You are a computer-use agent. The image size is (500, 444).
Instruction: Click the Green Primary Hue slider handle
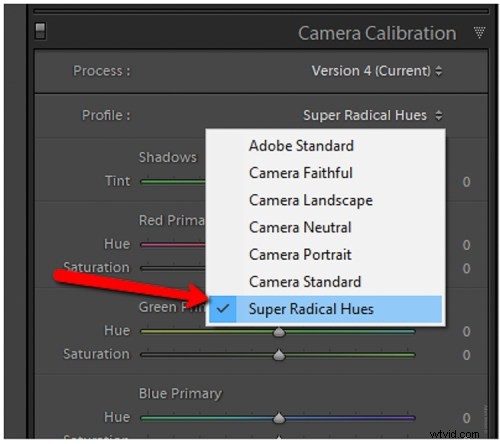click(279, 332)
